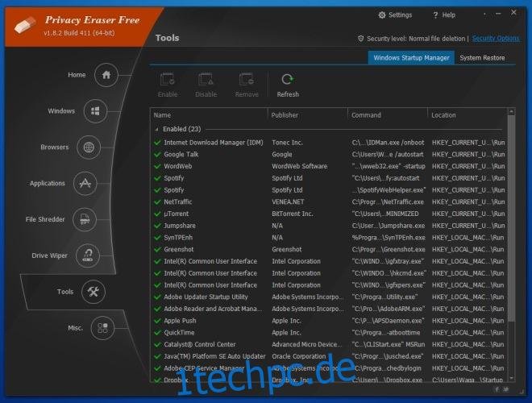532x403 pixels.
Task: Collapse the Enabled (23) group
Action: pyautogui.click(x=156, y=129)
